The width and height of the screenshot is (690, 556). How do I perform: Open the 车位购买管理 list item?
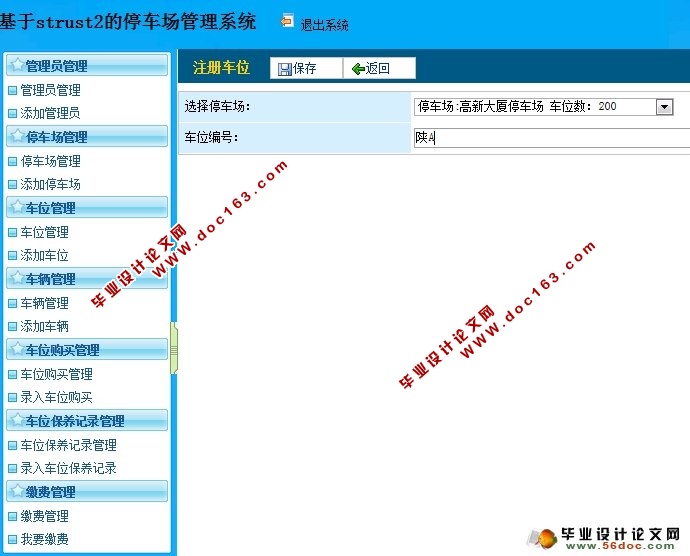pyautogui.click(x=56, y=374)
